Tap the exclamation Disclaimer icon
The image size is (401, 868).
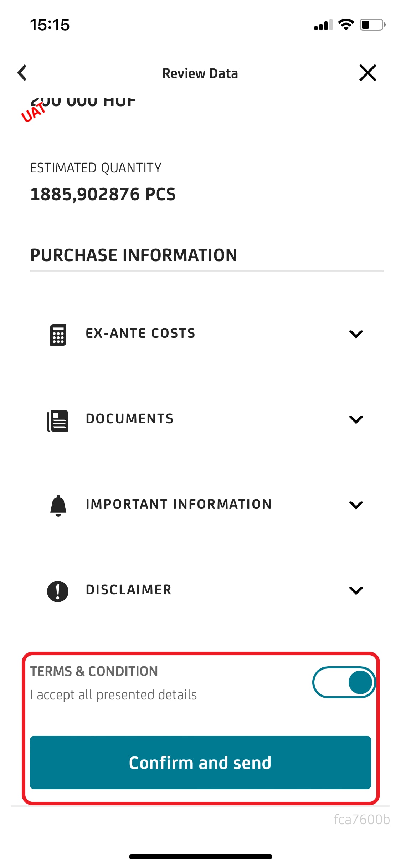click(x=58, y=591)
